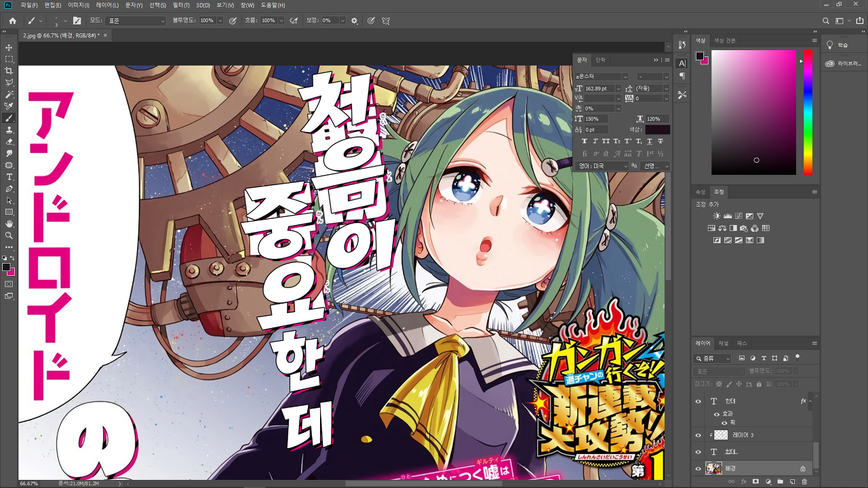Select the 레이어 3 thumbnail
868x488 pixels.
point(721,435)
